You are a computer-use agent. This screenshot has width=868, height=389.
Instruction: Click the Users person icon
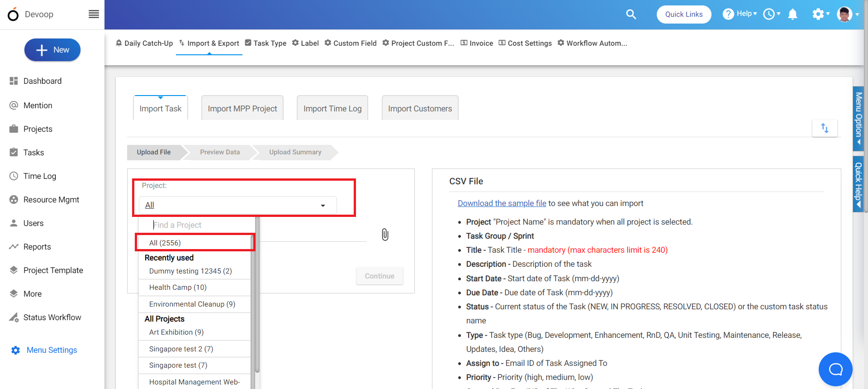click(14, 223)
